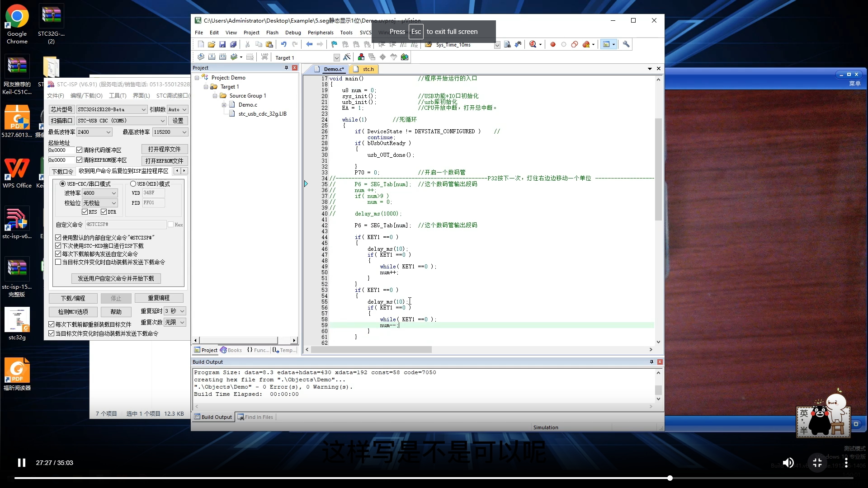Open WPS Office desktop icon
This screenshot has height=488, width=868.
click(17, 172)
